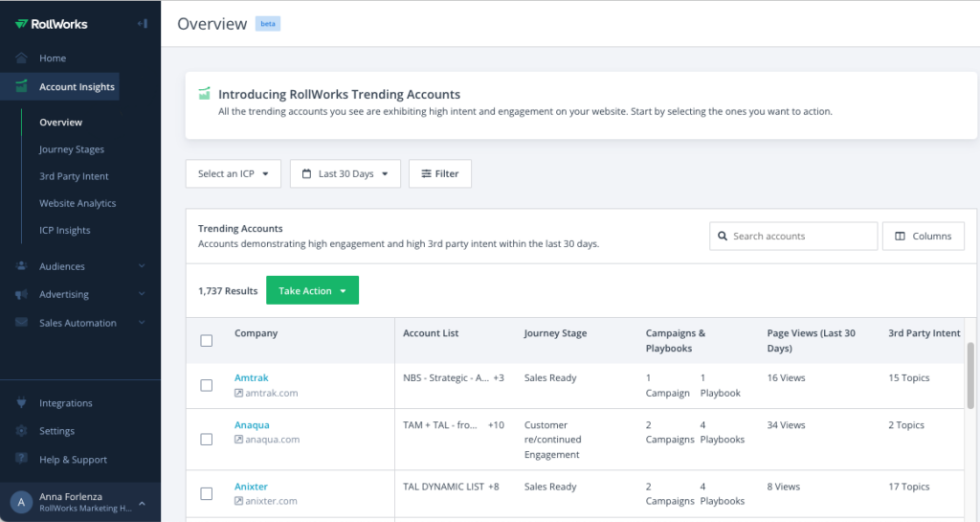Check the Anaqua row checkbox
Screen dimensions: 980x522
(207, 440)
